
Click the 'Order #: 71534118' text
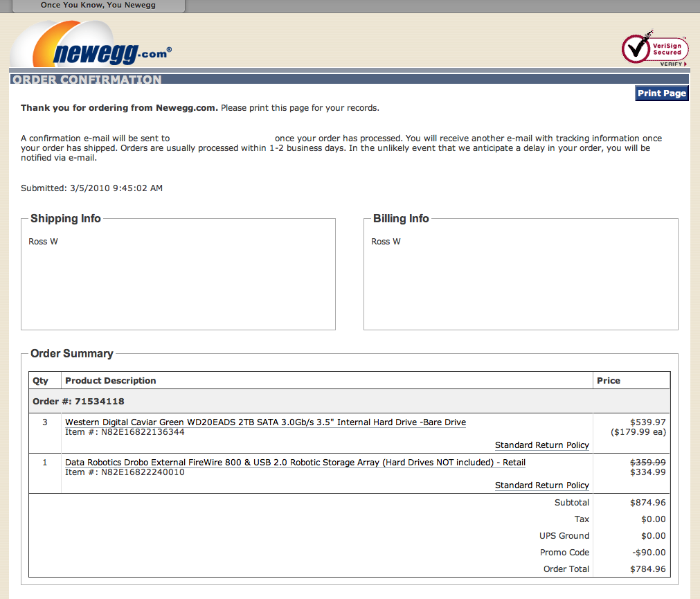78,401
